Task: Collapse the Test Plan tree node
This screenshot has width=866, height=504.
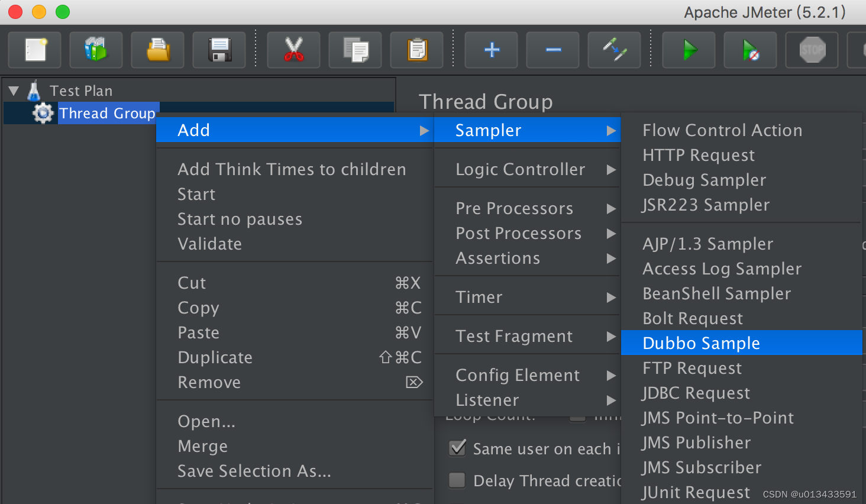Action: [14, 91]
